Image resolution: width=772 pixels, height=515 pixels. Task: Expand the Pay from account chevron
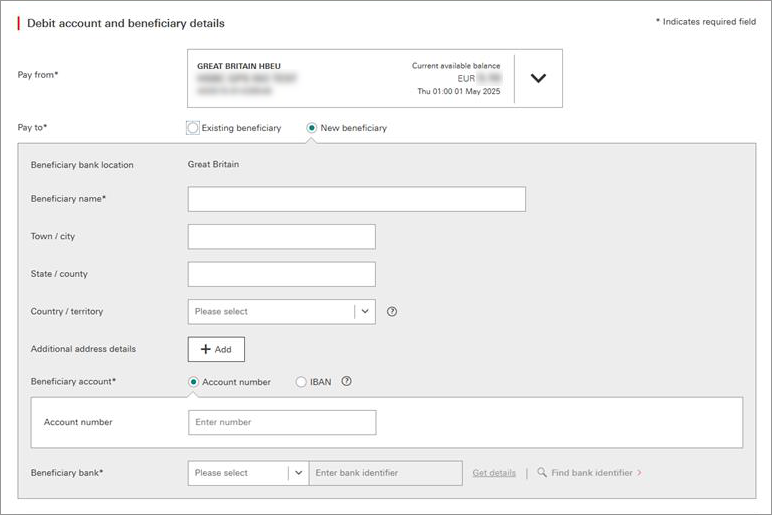[538, 78]
